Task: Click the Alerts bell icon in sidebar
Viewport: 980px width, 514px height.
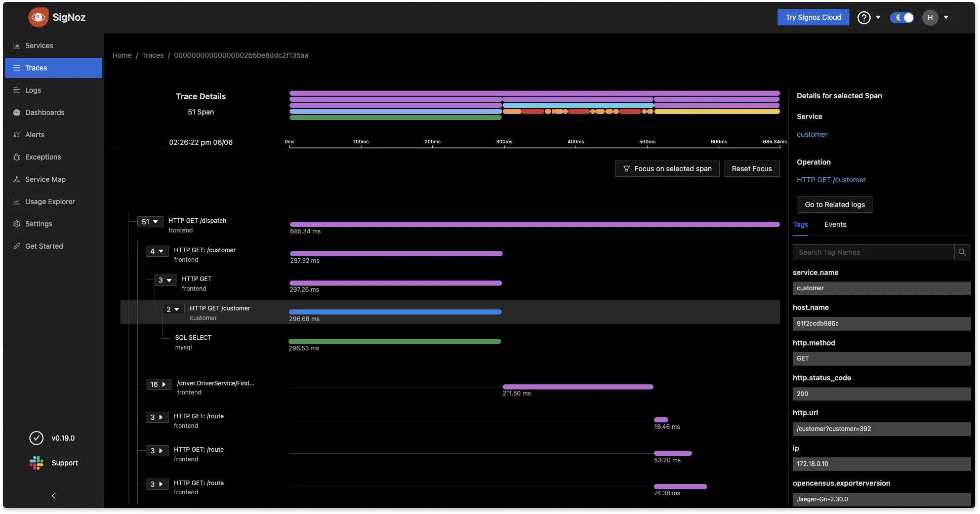Action: 17,135
